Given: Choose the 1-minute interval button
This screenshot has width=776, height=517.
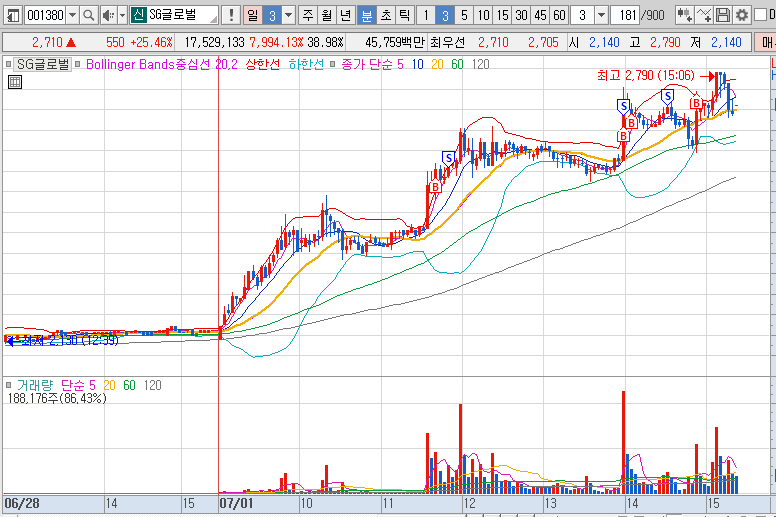Looking at the screenshot, I should coord(426,15).
